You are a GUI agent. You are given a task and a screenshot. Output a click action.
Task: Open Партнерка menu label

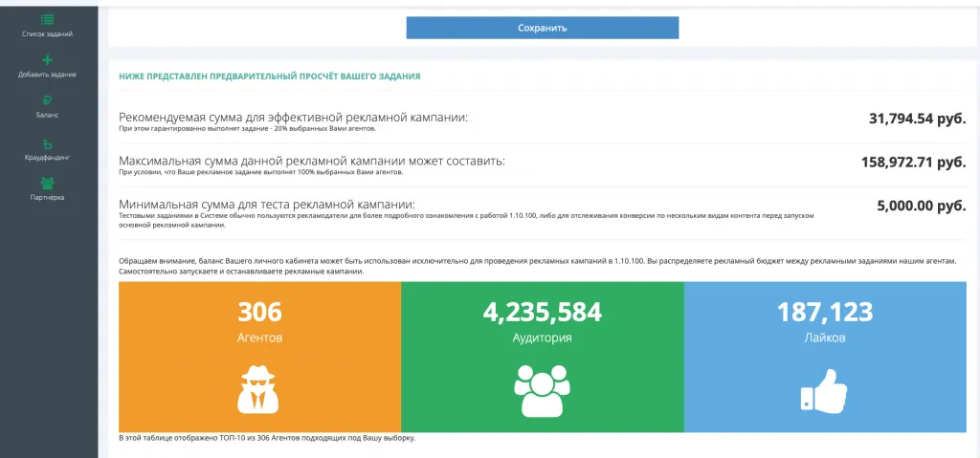tap(48, 197)
